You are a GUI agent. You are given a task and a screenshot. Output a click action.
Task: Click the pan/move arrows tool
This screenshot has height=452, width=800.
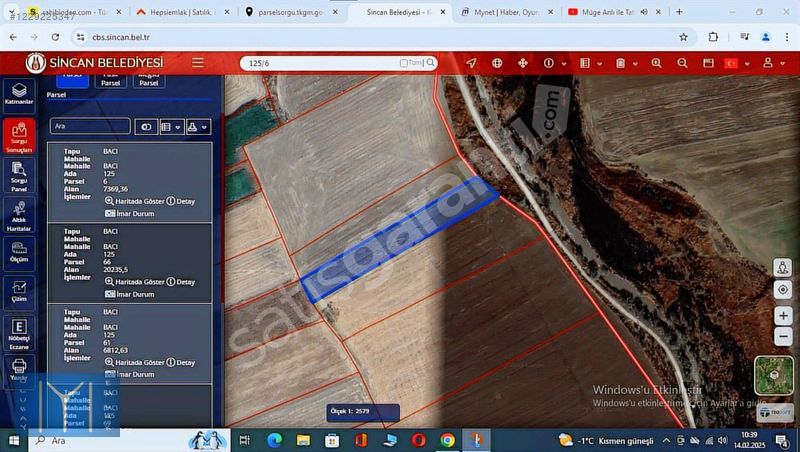pyautogui.click(x=522, y=63)
